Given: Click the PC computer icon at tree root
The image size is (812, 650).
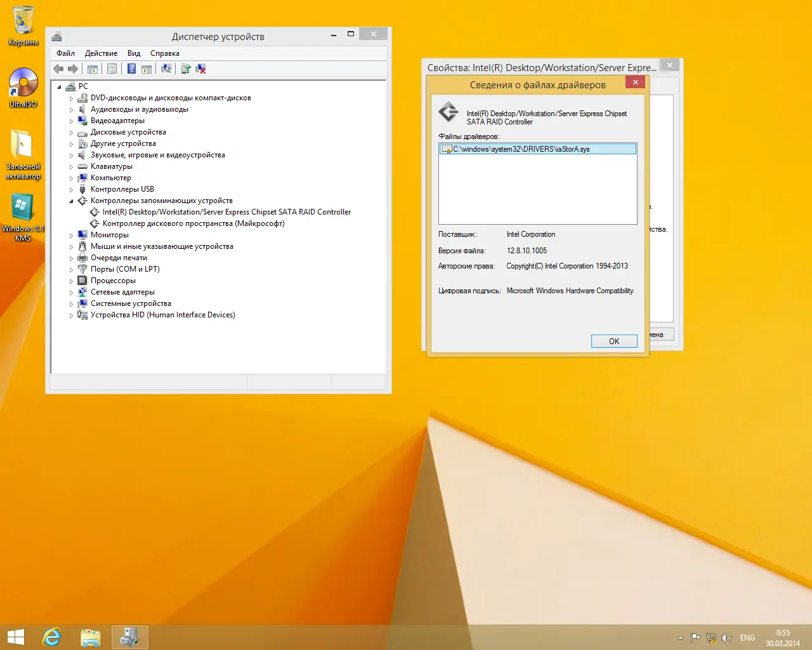Looking at the screenshot, I should pyautogui.click(x=70, y=86).
